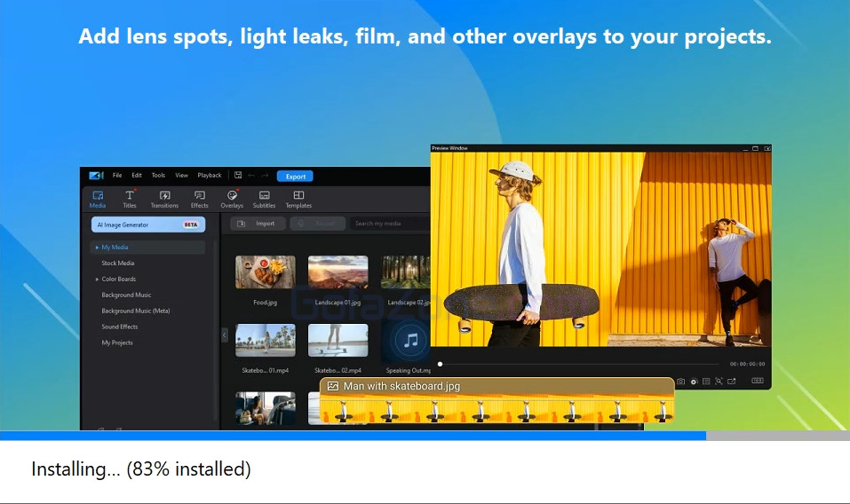
Task: Open the Titles room icon
Action: click(x=130, y=199)
